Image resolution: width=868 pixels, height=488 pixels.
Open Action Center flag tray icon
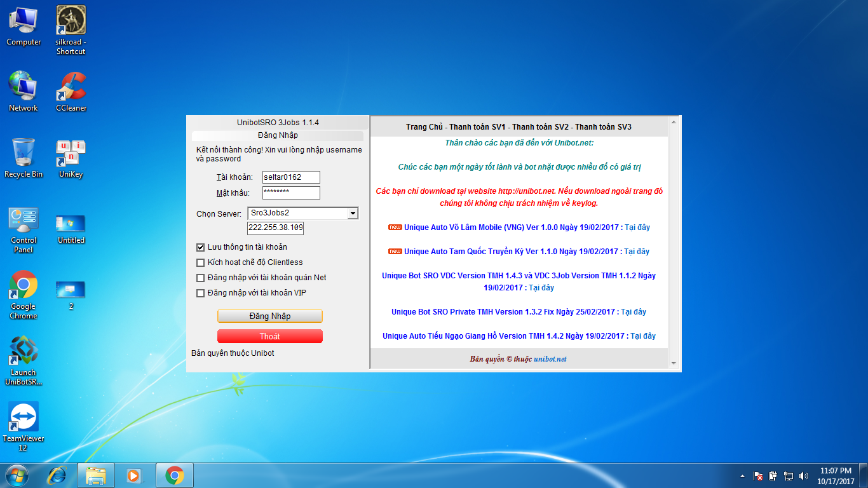pyautogui.click(x=757, y=475)
